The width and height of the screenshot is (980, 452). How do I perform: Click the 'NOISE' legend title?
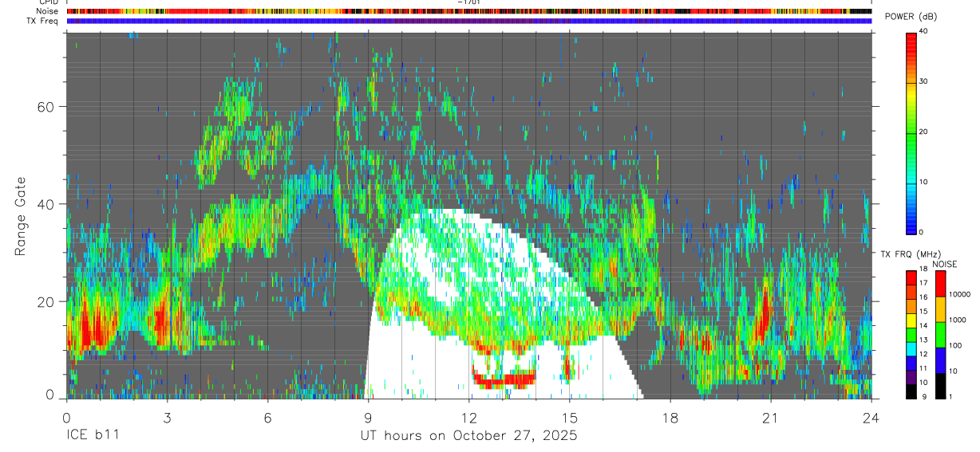point(945,265)
